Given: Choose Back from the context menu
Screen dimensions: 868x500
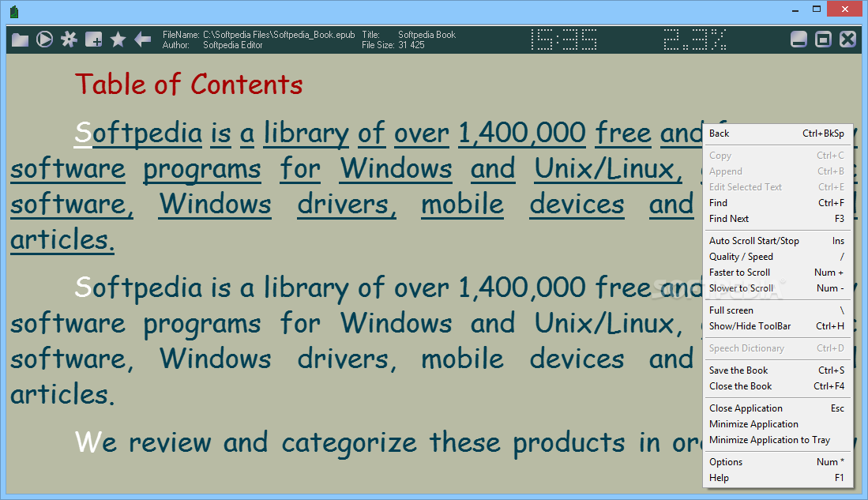Looking at the screenshot, I should [776, 133].
